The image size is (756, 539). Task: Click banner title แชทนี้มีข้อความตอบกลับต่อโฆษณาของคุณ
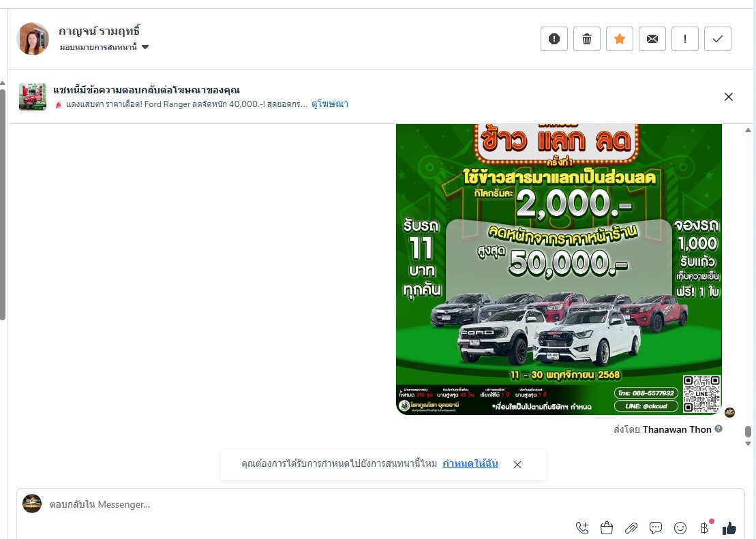tap(147, 90)
